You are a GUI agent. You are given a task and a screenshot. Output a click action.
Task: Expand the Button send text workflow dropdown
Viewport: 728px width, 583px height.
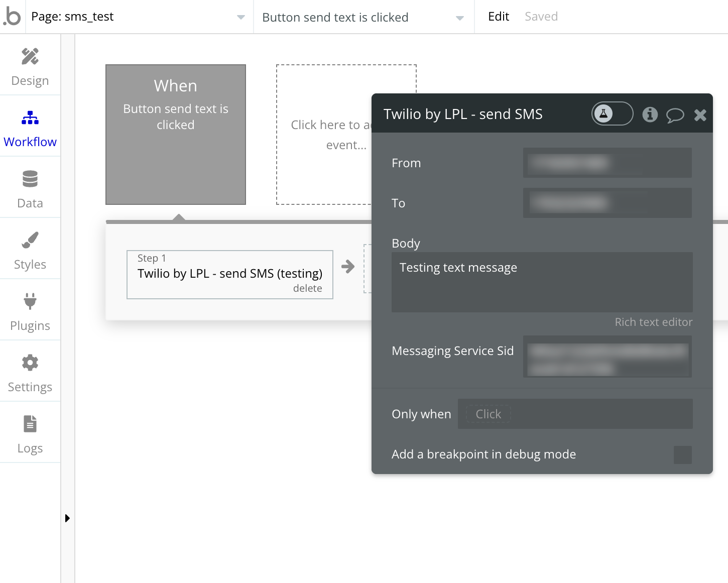pos(459,18)
